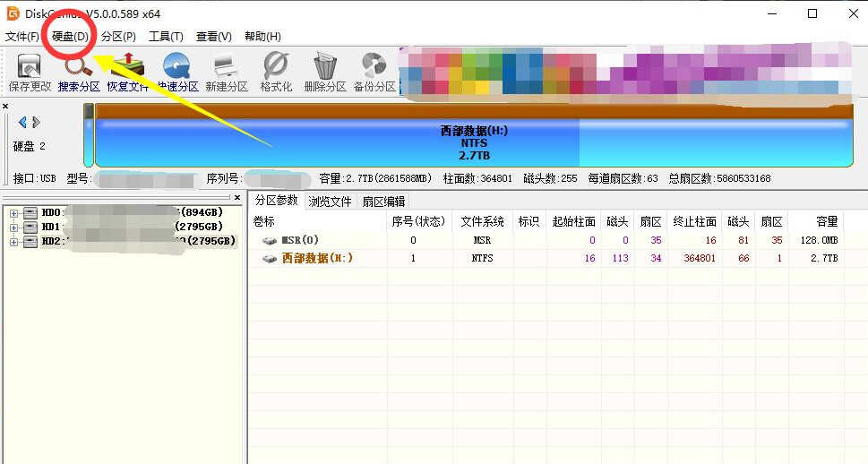Screen dimensions: 868x464
Task: Close the disk tree panel
Action: click(237, 198)
